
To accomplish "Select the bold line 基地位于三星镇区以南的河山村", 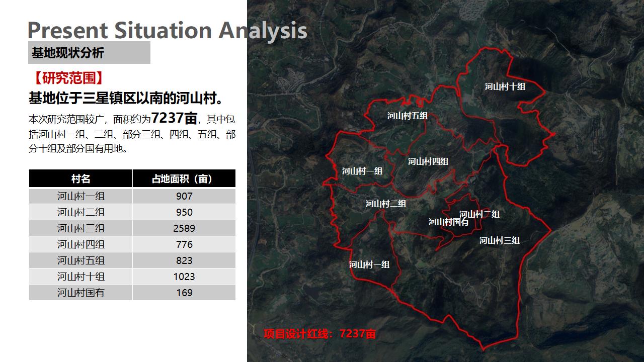I will pos(126,98).
